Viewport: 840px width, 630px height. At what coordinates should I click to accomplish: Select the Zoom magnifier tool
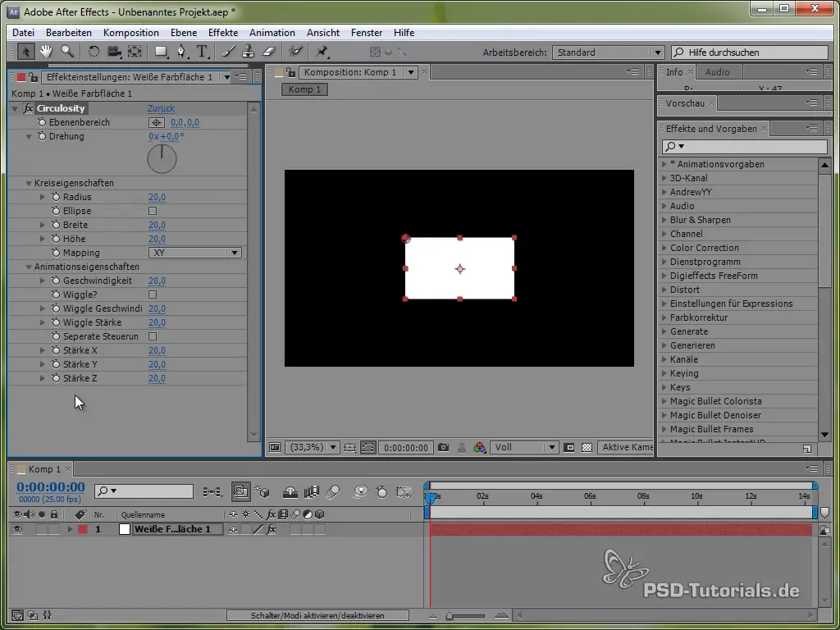(x=67, y=52)
